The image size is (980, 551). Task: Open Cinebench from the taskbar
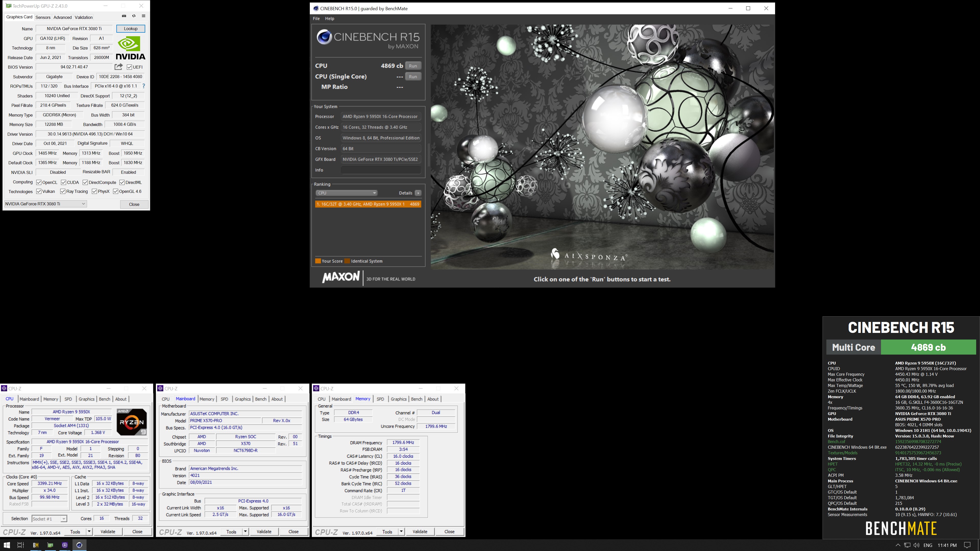(x=79, y=545)
